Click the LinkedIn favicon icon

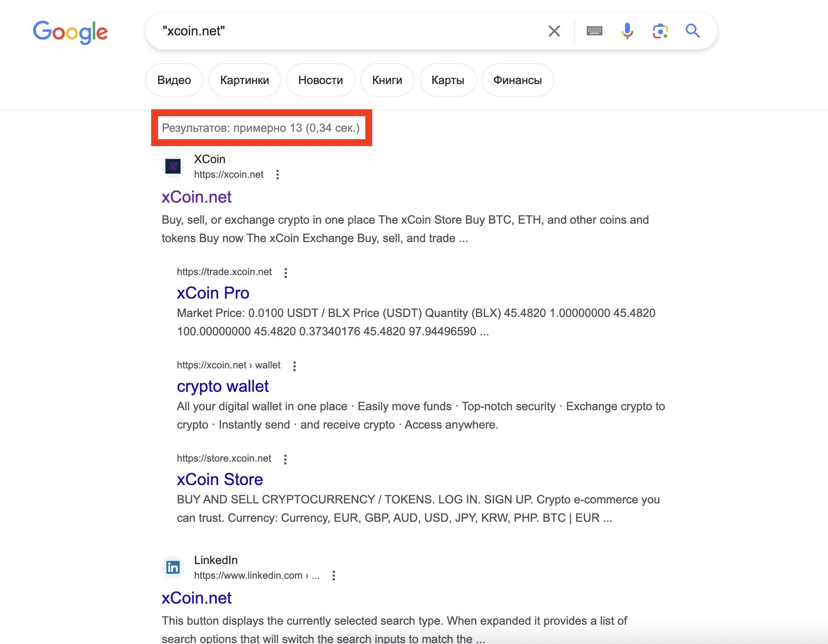coord(173,567)
